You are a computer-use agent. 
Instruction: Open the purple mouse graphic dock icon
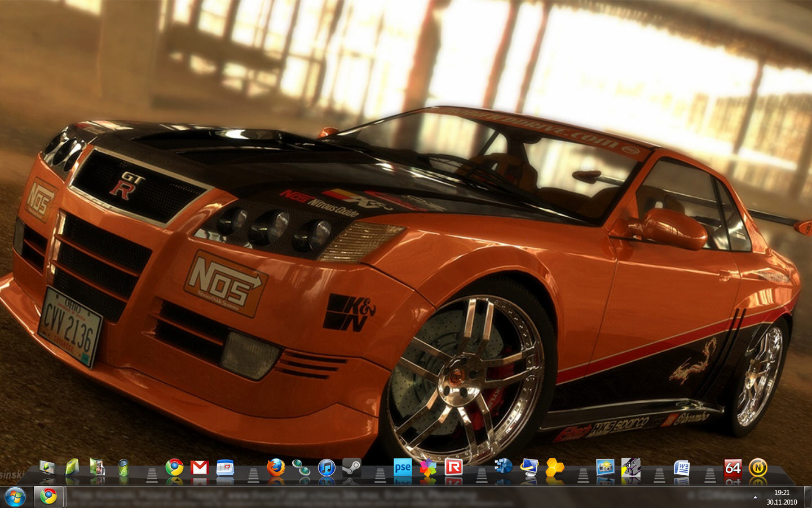(x=631, y=467)
